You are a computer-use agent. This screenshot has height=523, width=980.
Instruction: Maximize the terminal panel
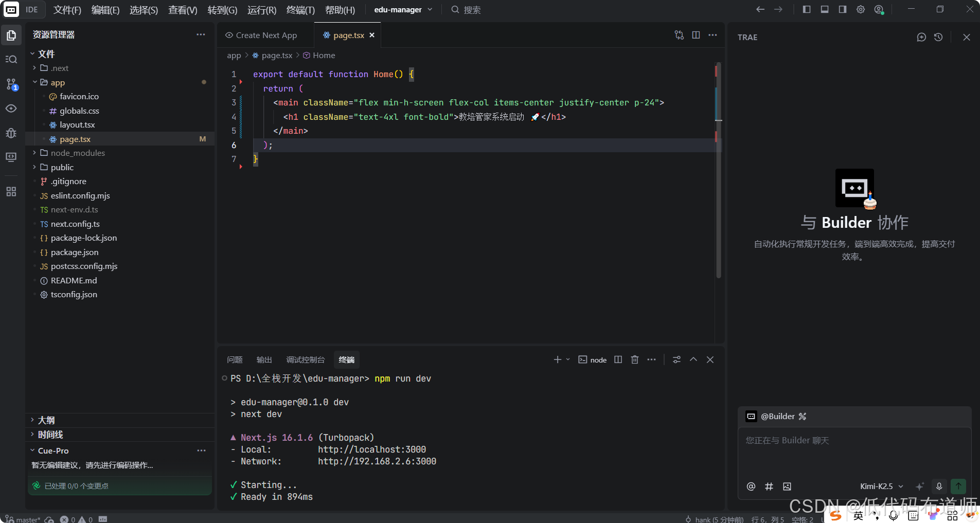pos(693,359)
